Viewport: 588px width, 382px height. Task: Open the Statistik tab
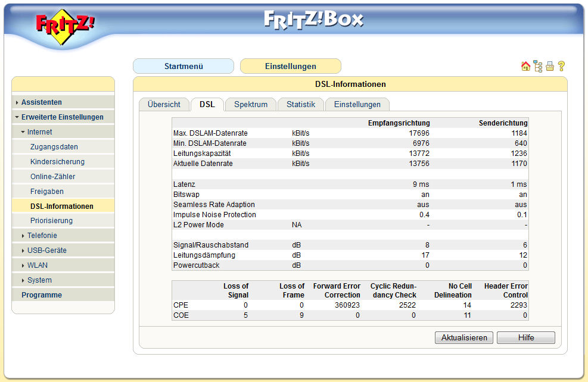[x=300, y=105]
